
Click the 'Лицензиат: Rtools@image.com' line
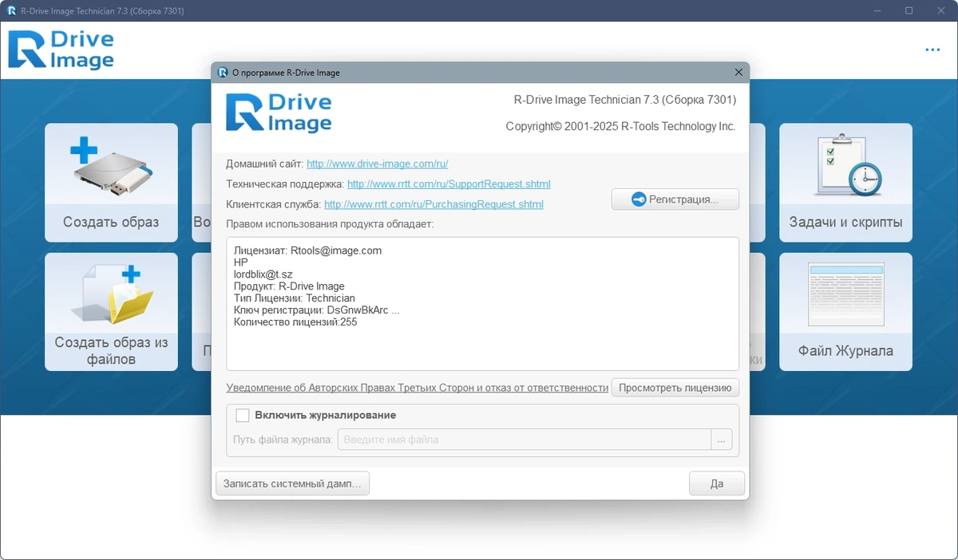coord(307,250)
